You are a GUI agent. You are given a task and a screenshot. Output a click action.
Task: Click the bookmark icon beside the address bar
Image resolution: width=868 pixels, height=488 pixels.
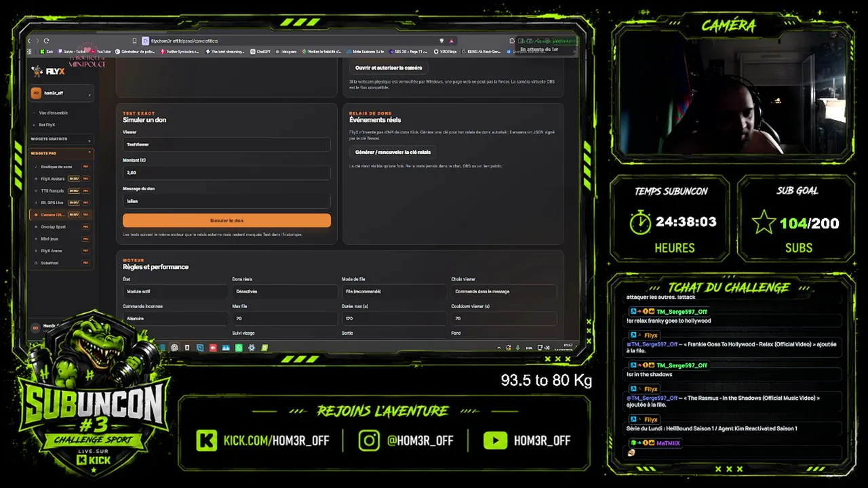coord(135,41)
